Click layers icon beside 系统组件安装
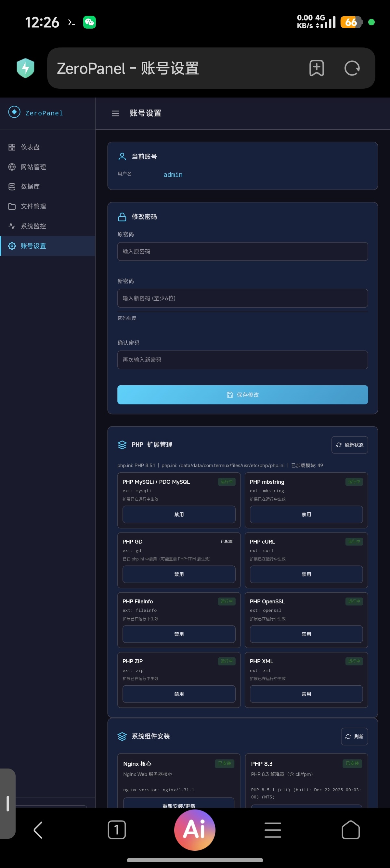 pyautogui.click(x=122, y=736)
